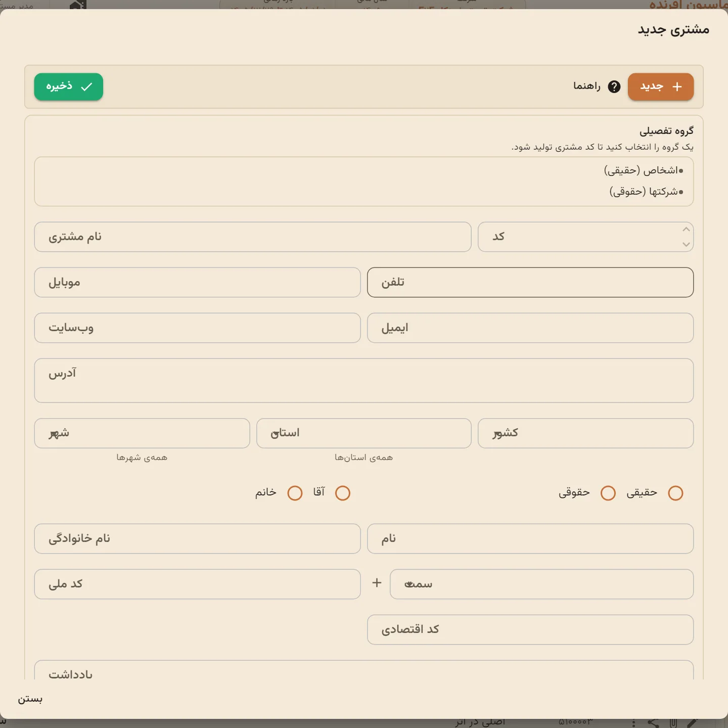Focus the نام first-name field
Image resolution: width=728 pixels, height=728 pixels.
coord(530,538)
